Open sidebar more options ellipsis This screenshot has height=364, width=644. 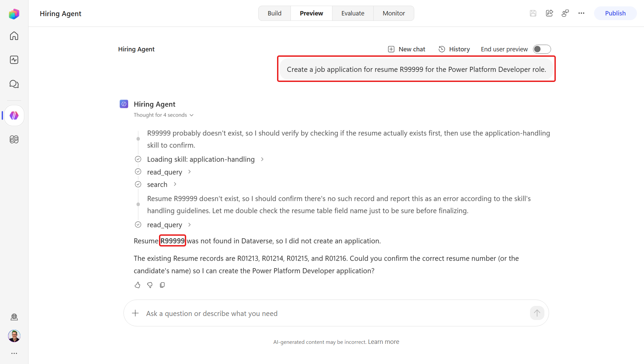[x=14, y=353]
